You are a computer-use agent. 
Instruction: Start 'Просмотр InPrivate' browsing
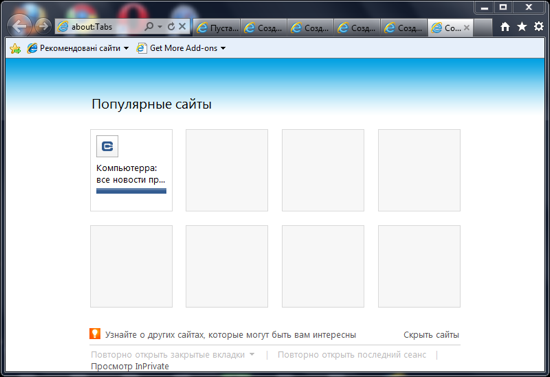130,366
